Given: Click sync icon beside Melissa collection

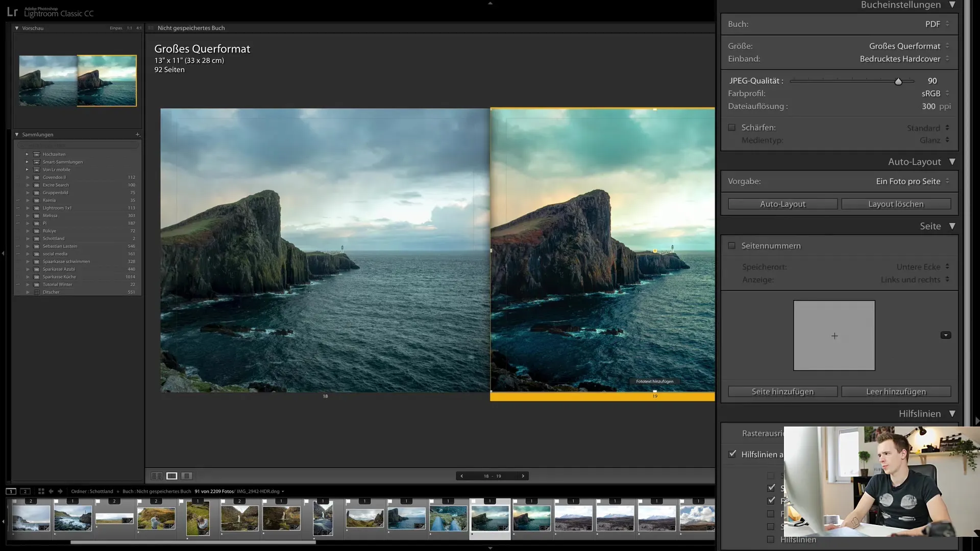Looking at the screenshot, I should coord(18,216).
